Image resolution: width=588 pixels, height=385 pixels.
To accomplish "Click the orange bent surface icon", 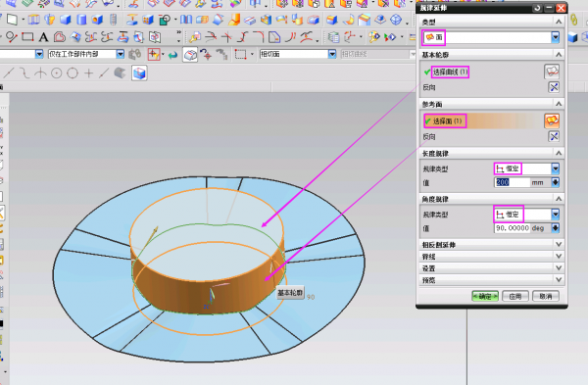I will pyautogui.click(x=234, y=20).
